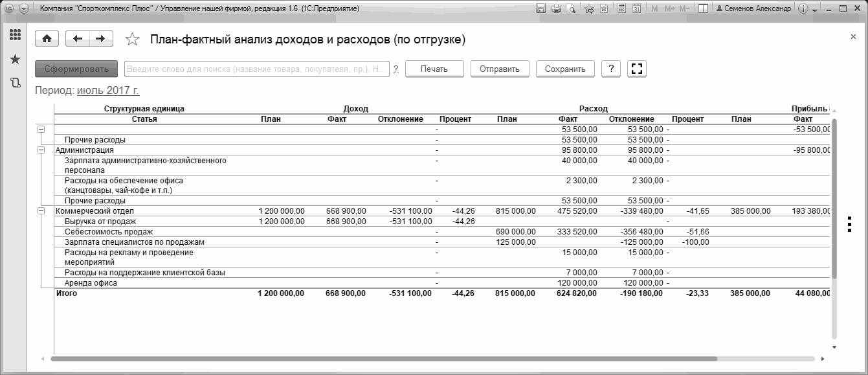
Task: Click small question mark beside search field
Action: tap(395, 69)
